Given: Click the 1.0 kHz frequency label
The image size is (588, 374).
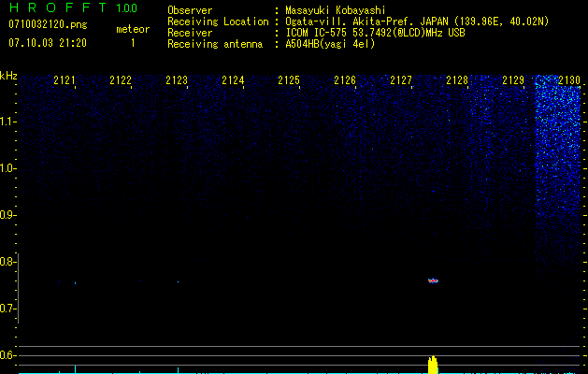Looking at the screenshot, I should (7, 168).
